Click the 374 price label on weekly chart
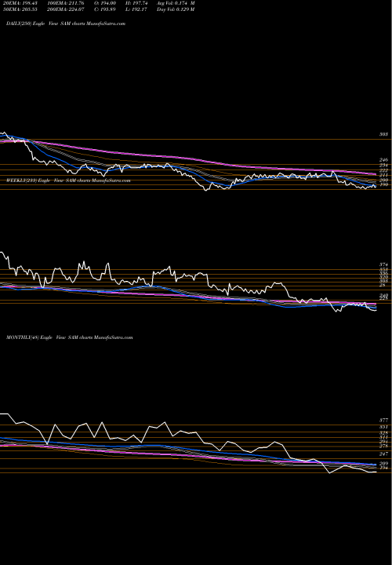392x565 pixels. (383, 265)
